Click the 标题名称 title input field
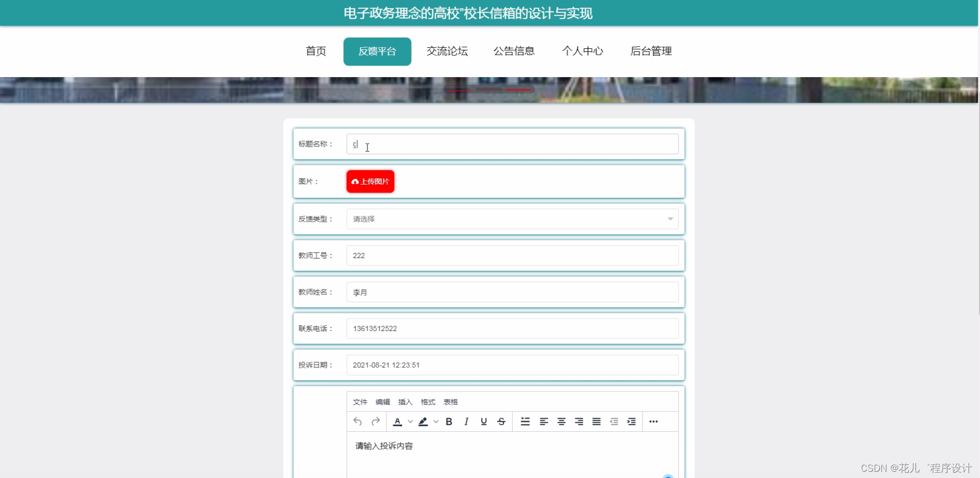Image resolution: width=980 pixels, height=478 pixels. 513,144
